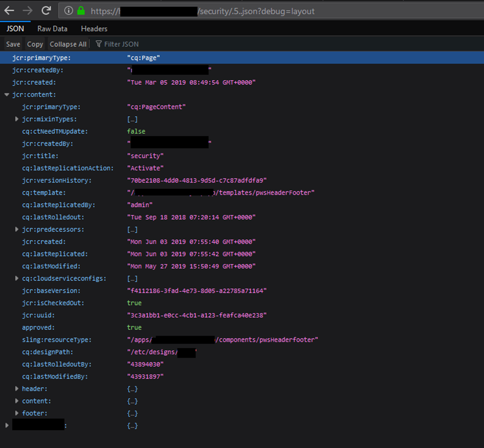This screenshot has height=448, width=484.
Task: Select the Tue Mar 05 2019 created date
Action: point(192,83)
